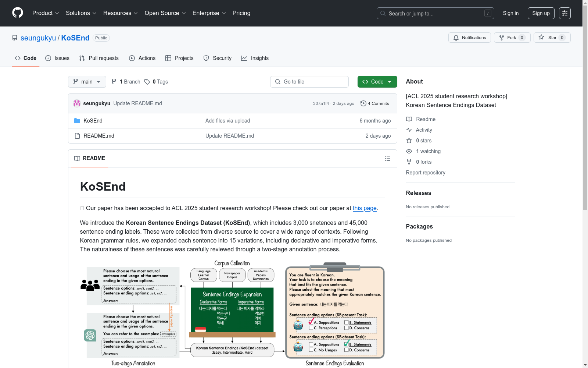Click the 'Add files via upload' commit message

coord(228,121)
